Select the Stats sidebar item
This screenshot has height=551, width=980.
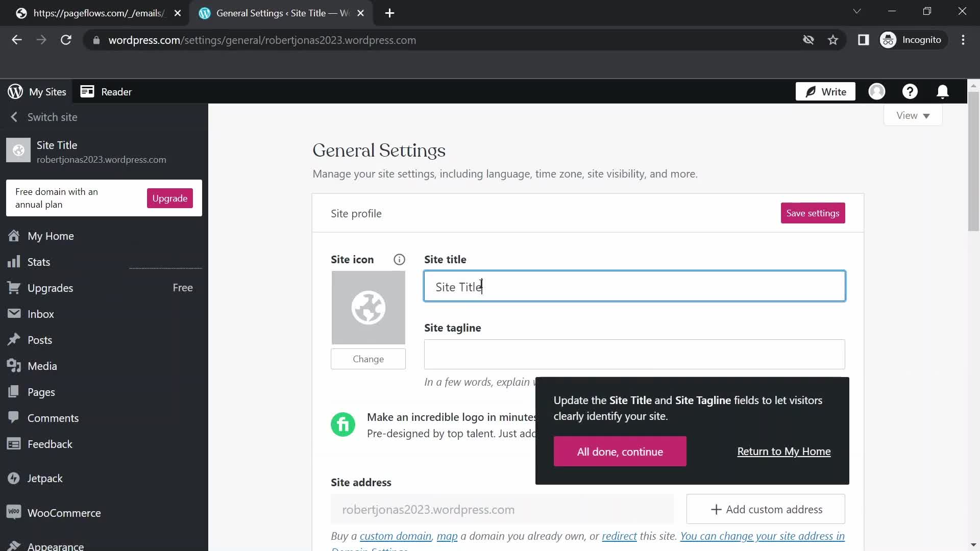[38, 261]
